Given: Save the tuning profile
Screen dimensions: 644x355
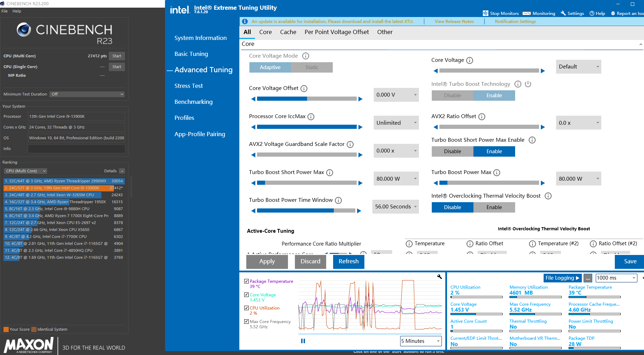Looking at the screenshot, I should tap(630, 262).
